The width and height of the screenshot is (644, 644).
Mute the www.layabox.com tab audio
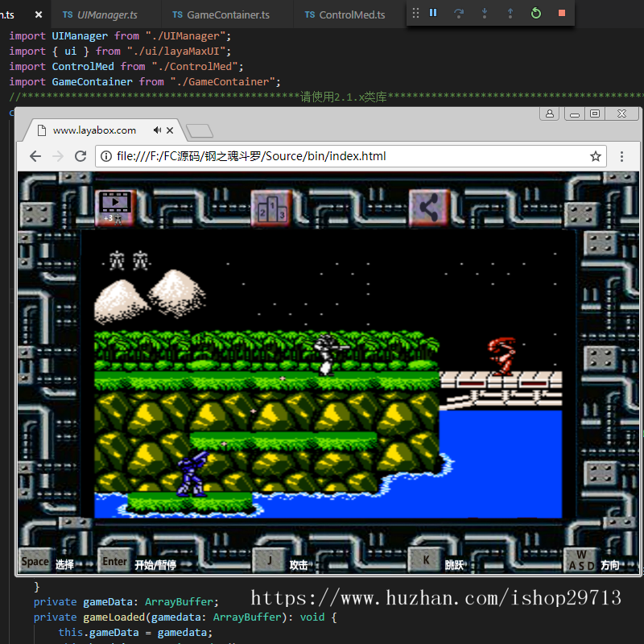(x=158, y=130)
